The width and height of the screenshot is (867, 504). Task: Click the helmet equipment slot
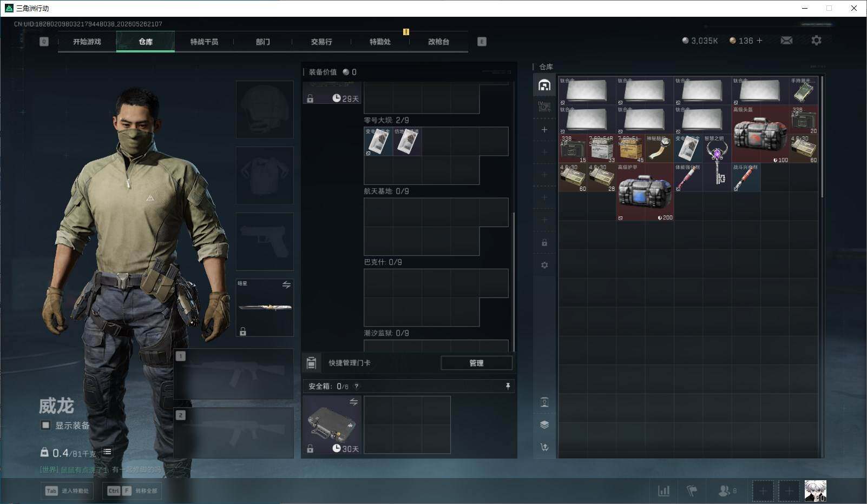265,109
